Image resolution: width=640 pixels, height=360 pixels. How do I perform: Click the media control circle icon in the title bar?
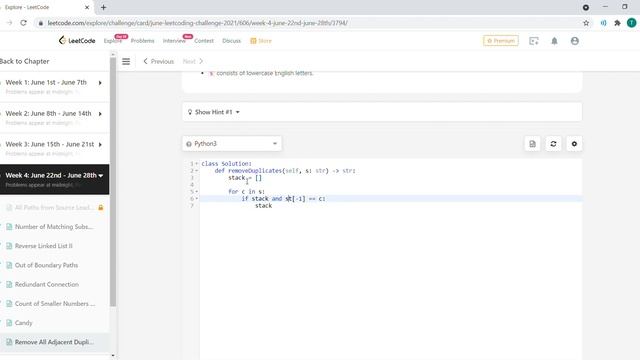tap(586, 7)
